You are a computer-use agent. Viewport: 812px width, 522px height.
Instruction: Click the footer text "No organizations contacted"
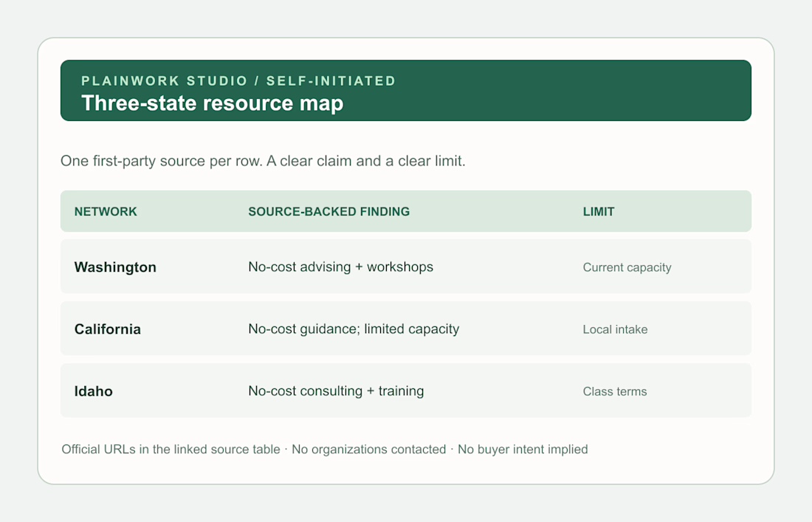[x=368, y=449]
